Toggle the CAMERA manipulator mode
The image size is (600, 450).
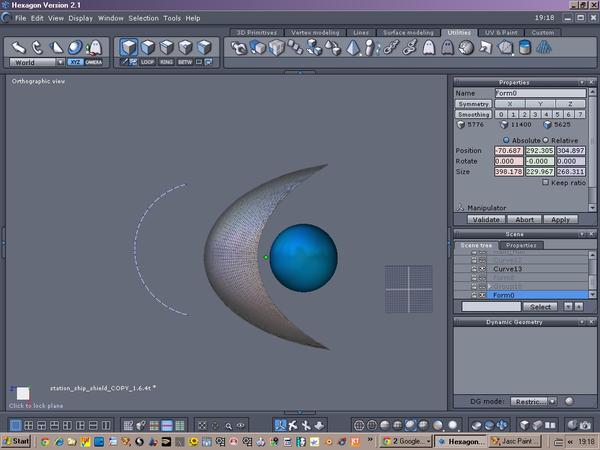click(93, 62)
